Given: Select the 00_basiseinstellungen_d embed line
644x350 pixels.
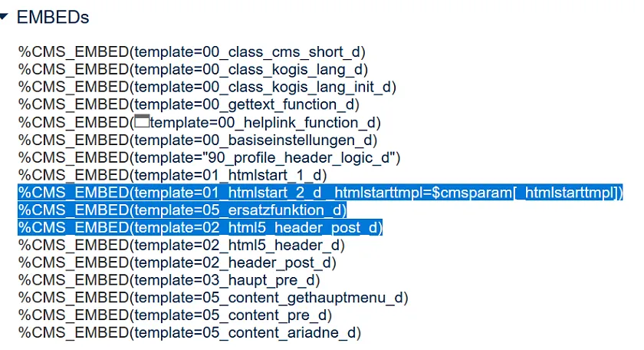Looking at the screenshot, I should click(x=198, y=140).
